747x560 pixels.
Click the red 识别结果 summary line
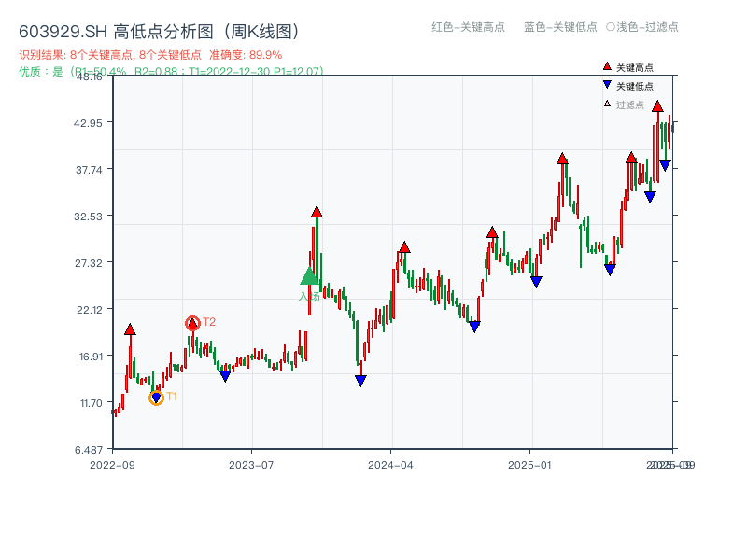pyautogui.click(x=150, y=55)
